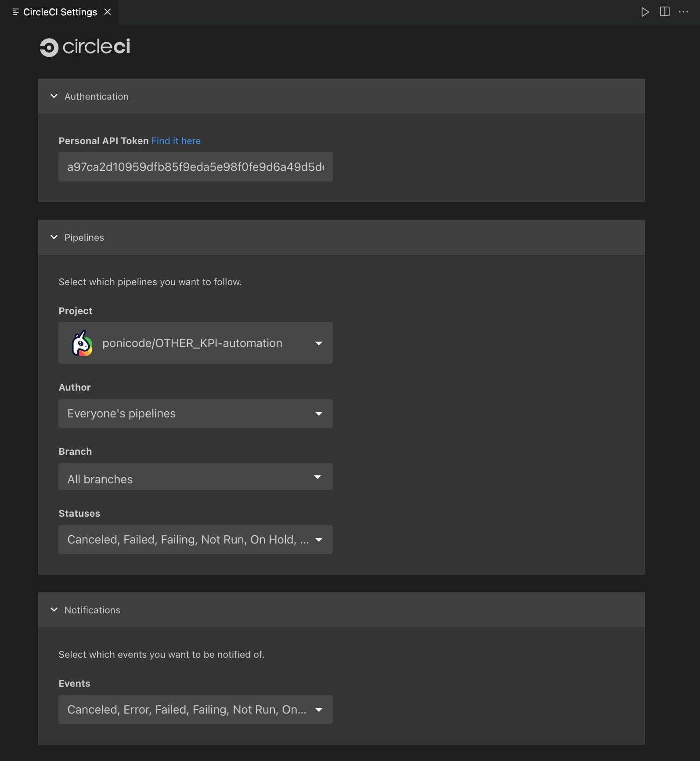This screenshot has width=700, height=761.
Task: Click into the Personal API Token field
Action: 195,167
